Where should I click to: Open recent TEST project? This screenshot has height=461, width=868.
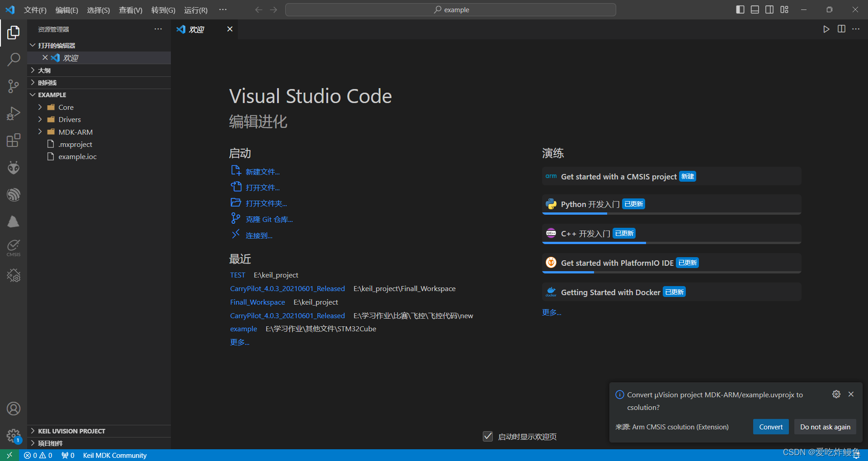[237, 275]
